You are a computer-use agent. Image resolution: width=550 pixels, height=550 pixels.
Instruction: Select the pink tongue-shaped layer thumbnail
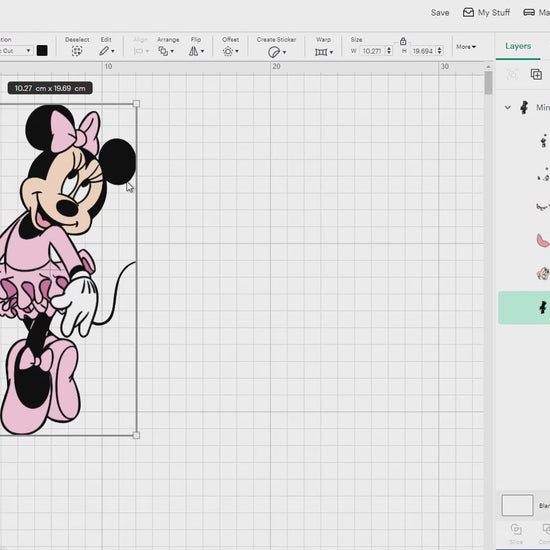click(x=543, y=241)
